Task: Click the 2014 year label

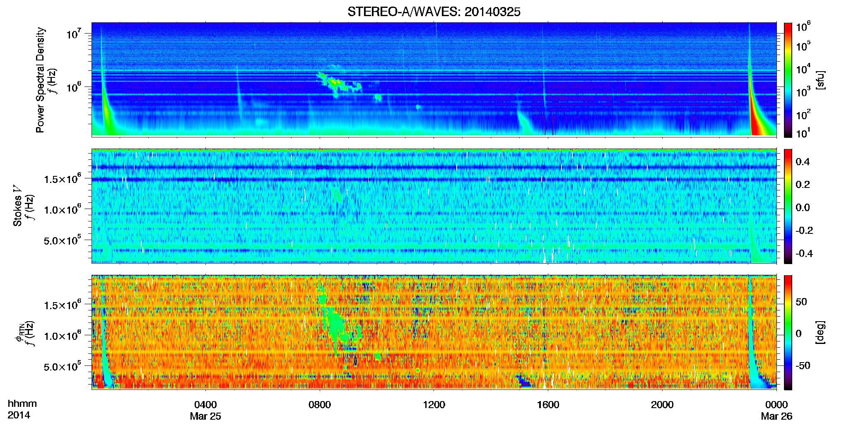Action: pos(19,415)
